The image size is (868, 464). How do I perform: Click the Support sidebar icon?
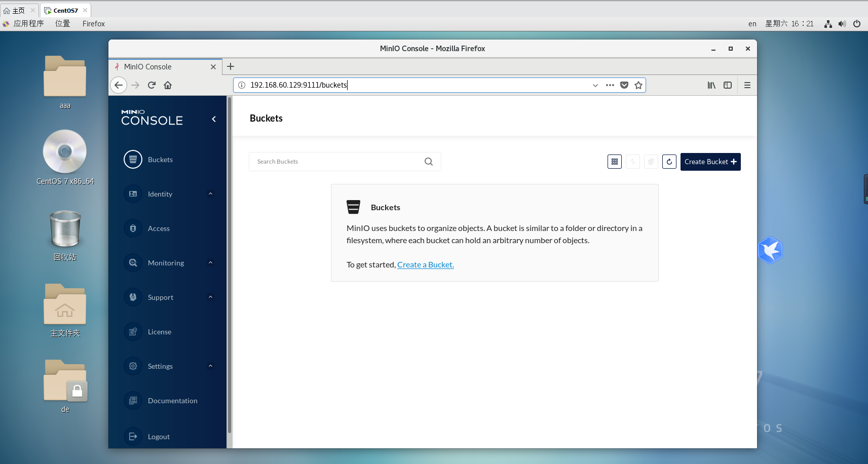[x=133, y=297]
